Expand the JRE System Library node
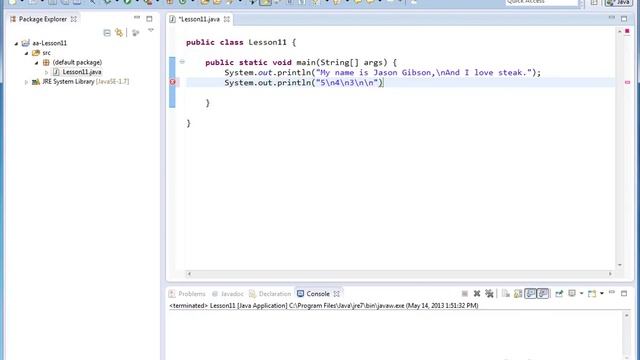Image resolution: width=640 pixels, height=360 pixels. [26, 82]
